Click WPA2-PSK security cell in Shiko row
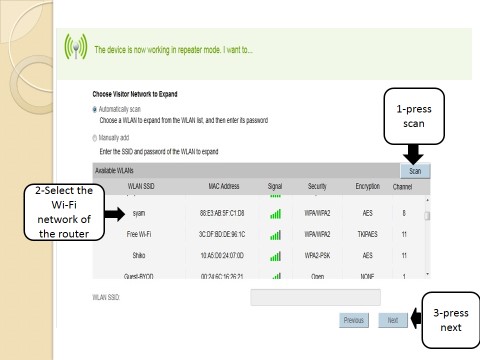 [317, 256]
